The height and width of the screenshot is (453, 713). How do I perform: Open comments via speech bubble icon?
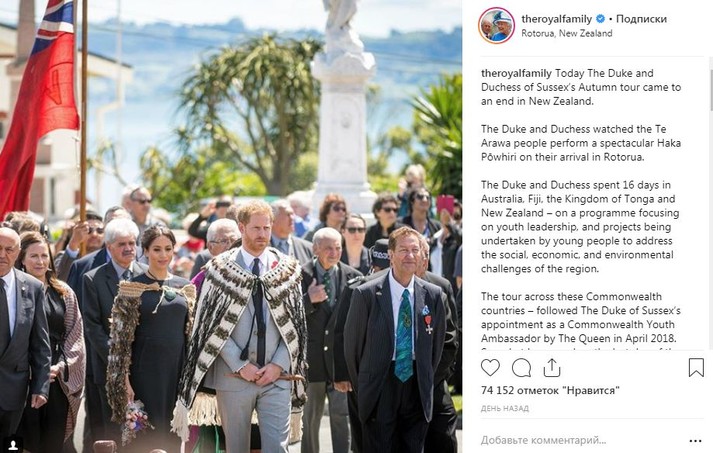coord(521,367)
